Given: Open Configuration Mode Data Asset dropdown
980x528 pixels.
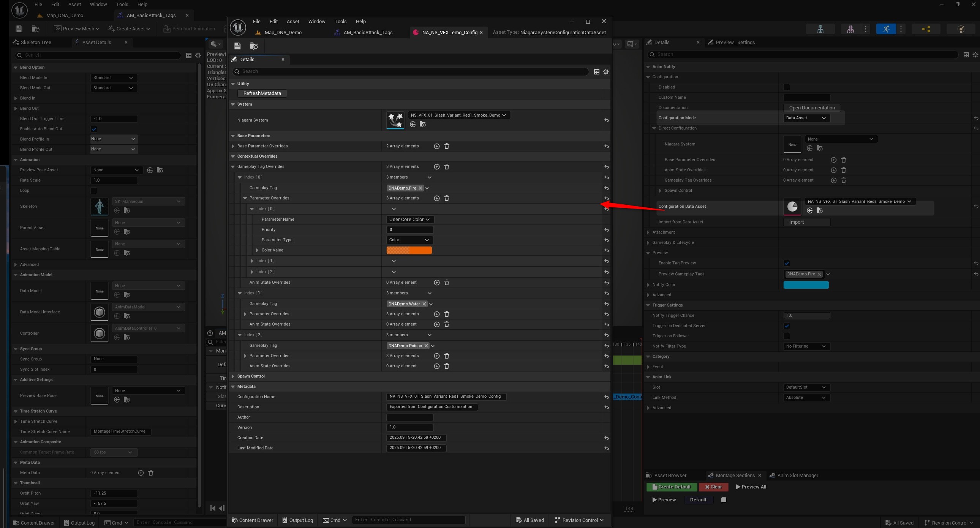Looking at the screenshot, I should click(806, 118).
